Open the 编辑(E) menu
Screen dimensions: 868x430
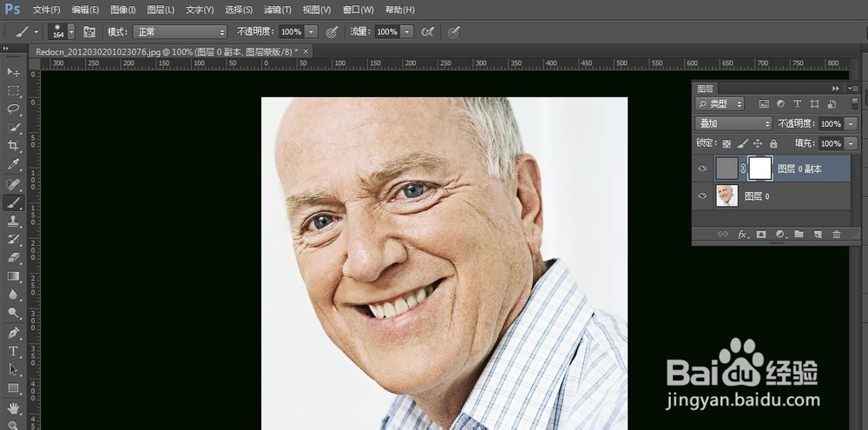click(x=85, y=10)
